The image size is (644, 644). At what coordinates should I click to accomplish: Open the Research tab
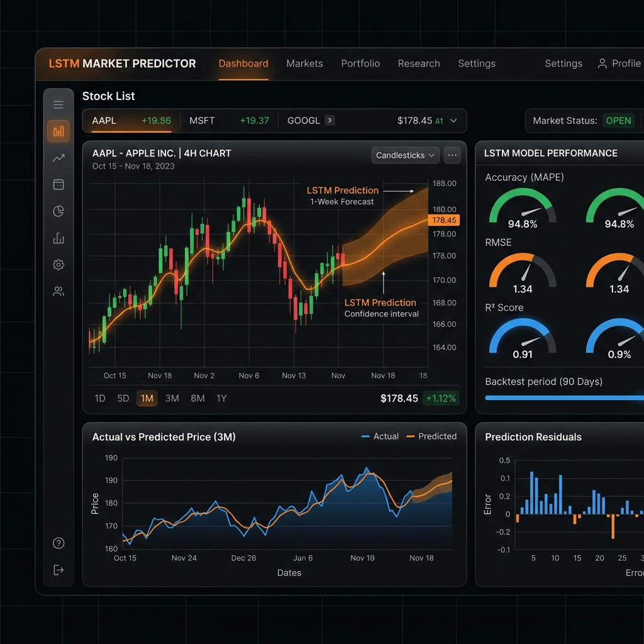[418, 64]
